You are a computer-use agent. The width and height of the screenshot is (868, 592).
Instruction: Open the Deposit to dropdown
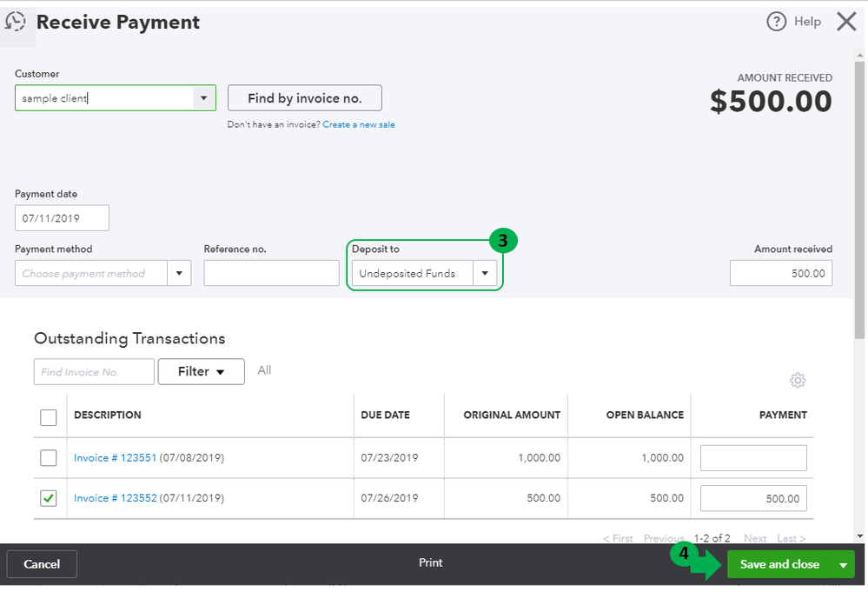point(484,273)
